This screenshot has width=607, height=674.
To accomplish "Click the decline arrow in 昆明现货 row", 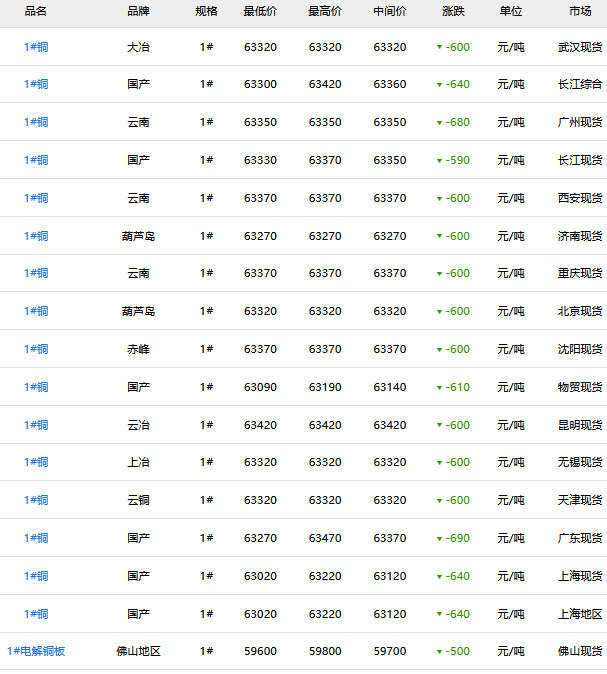I will [439, 426].
